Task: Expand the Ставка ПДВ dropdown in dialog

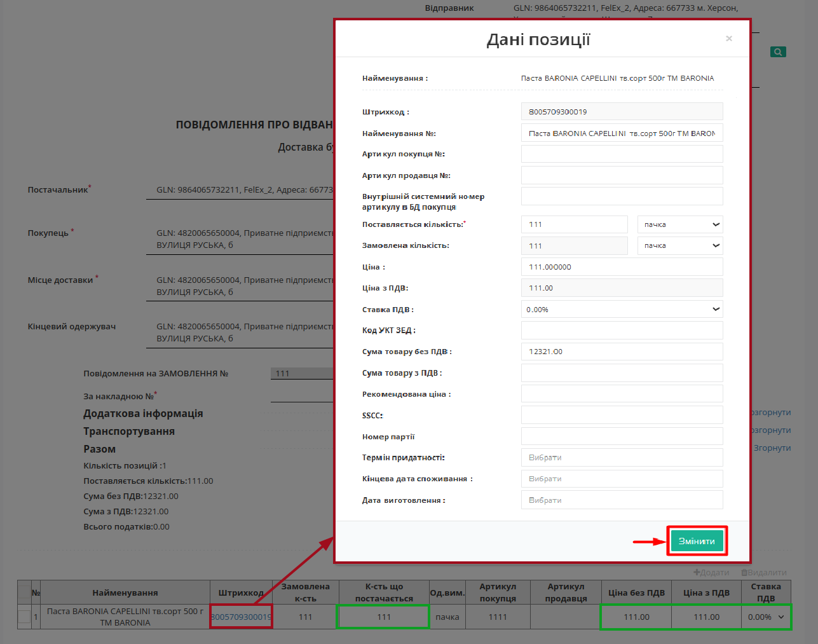Action: pyautogui.click(x=622, y=310)
